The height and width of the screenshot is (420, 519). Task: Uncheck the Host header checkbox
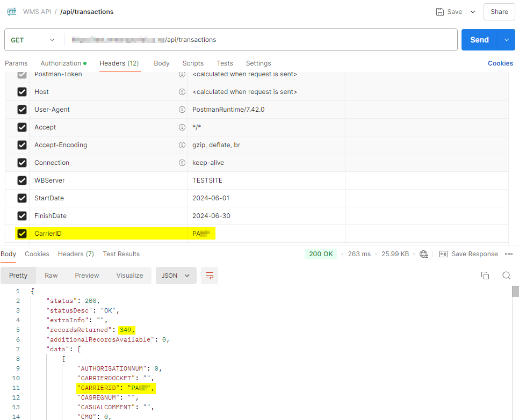[22, 92]
